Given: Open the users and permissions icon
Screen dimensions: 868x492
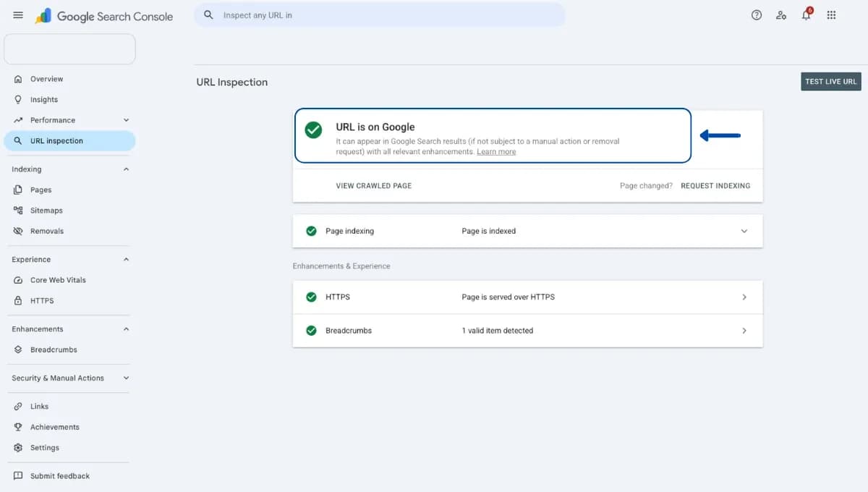Looking at the screenshot, I should (781, 15).
